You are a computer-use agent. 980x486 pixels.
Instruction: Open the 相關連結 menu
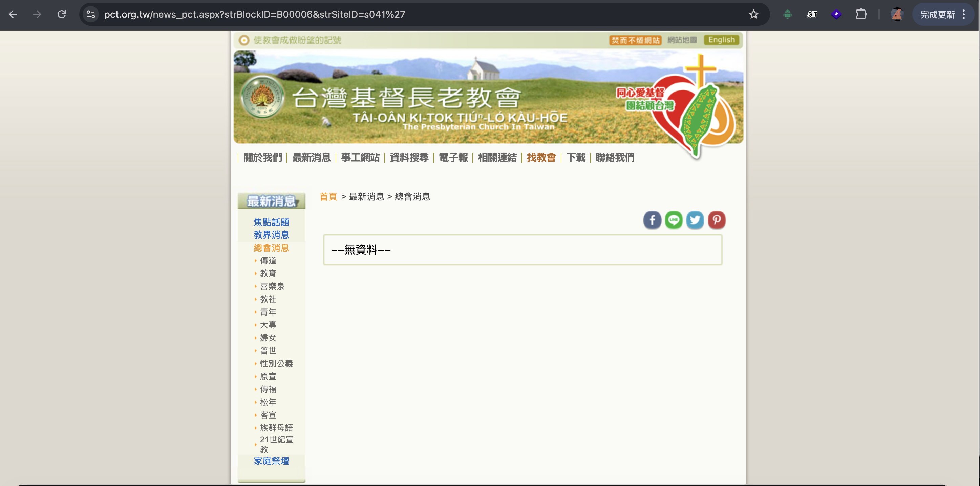[x=497, y=157]
